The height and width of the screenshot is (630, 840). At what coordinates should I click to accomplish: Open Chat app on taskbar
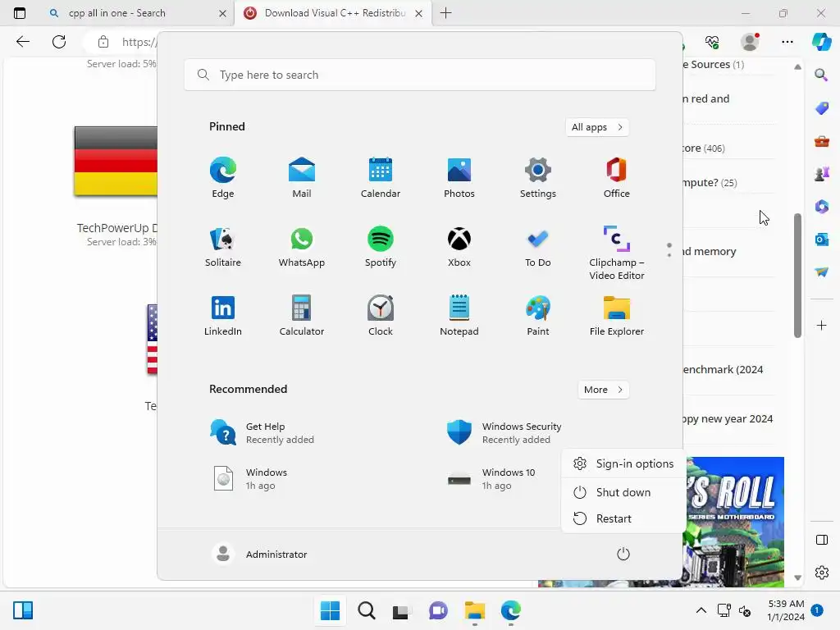pos(438,610)
